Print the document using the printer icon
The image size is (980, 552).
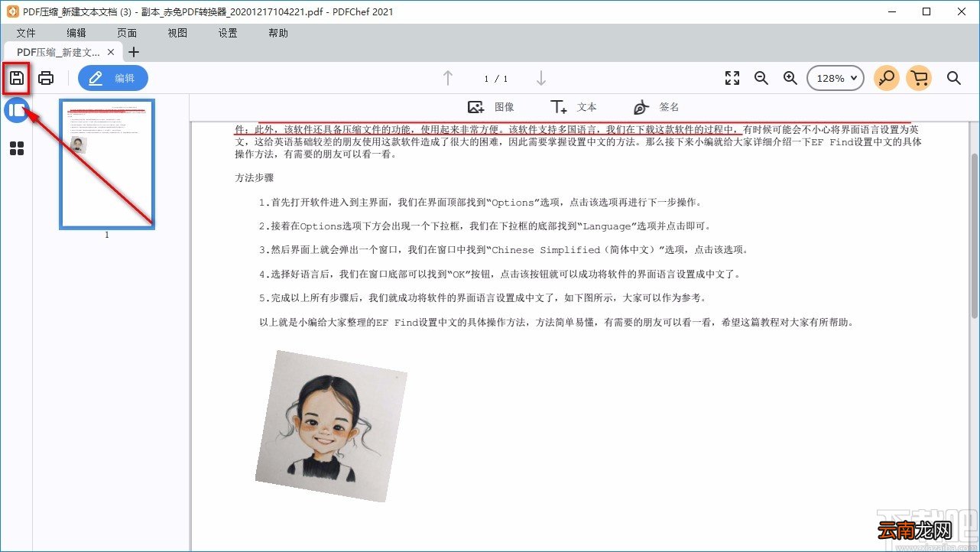46,78
